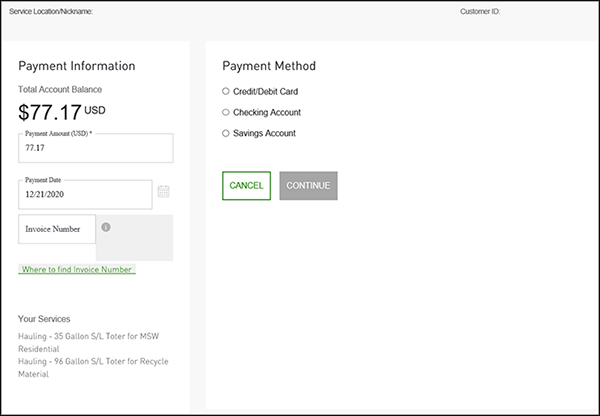Click the $77.17 USD balance amount

(x=60, y=111)
